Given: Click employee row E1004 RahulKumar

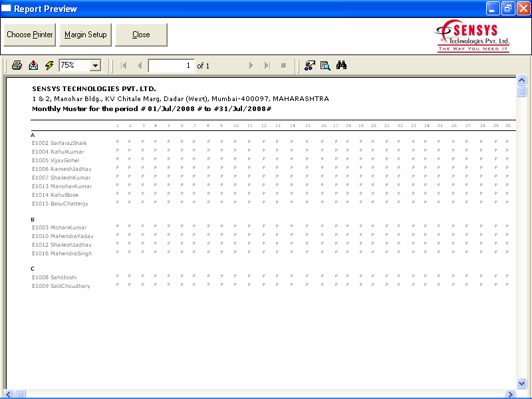Looking at the screenshot, I should (x=58, y=152).
